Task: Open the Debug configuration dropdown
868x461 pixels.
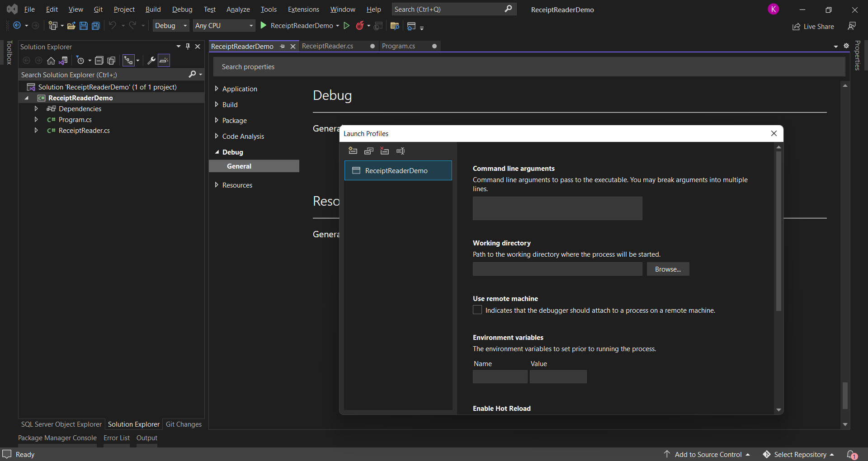Action: [x=171, y=26]
